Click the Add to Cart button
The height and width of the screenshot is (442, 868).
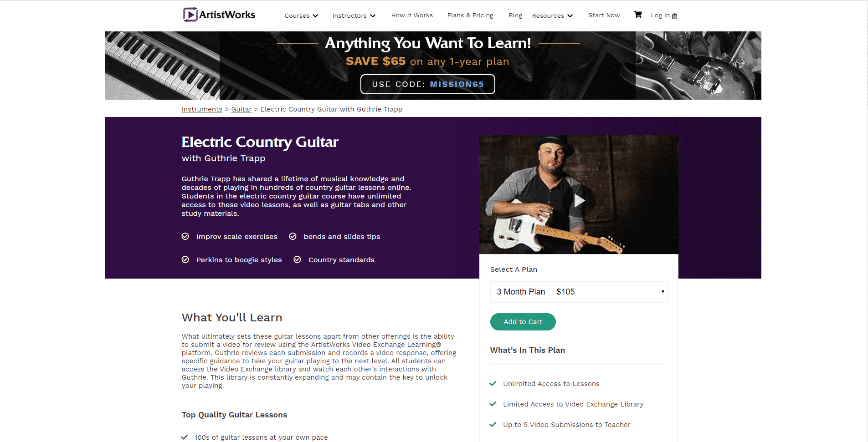point(523,322)
